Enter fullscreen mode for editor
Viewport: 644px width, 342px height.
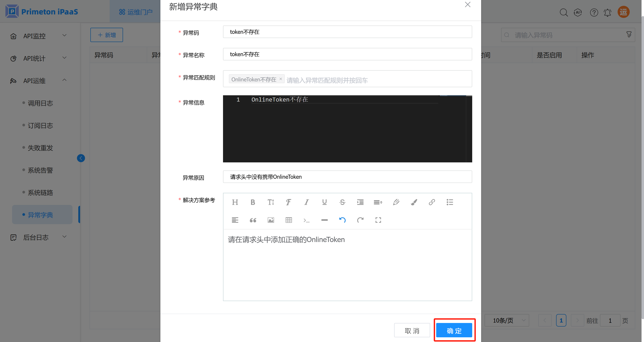378,220
